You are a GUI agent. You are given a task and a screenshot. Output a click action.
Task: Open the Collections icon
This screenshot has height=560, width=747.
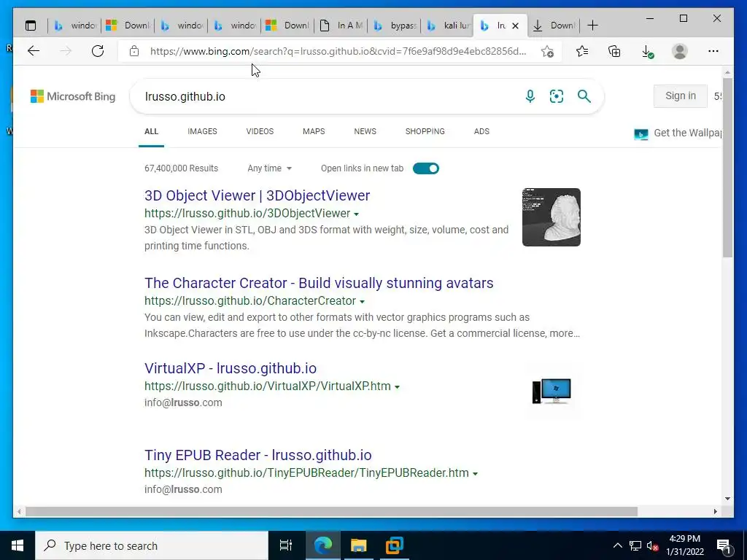coord(614,51)
